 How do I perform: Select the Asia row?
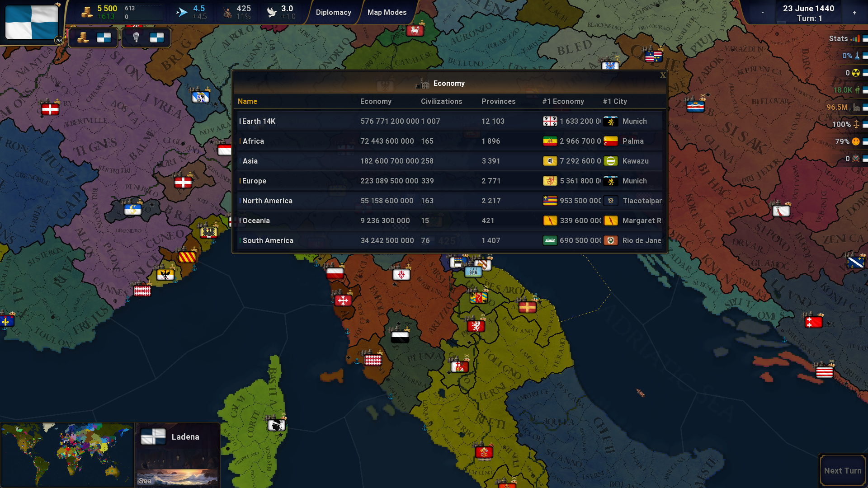449,161
